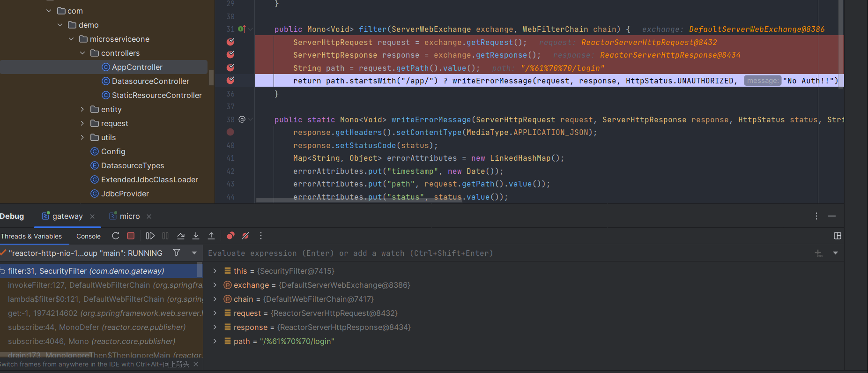Image resolution: width=868 pixels, height=373 pixels.
Task: Switch to the micro debug tab
Action: coord(130,216)
